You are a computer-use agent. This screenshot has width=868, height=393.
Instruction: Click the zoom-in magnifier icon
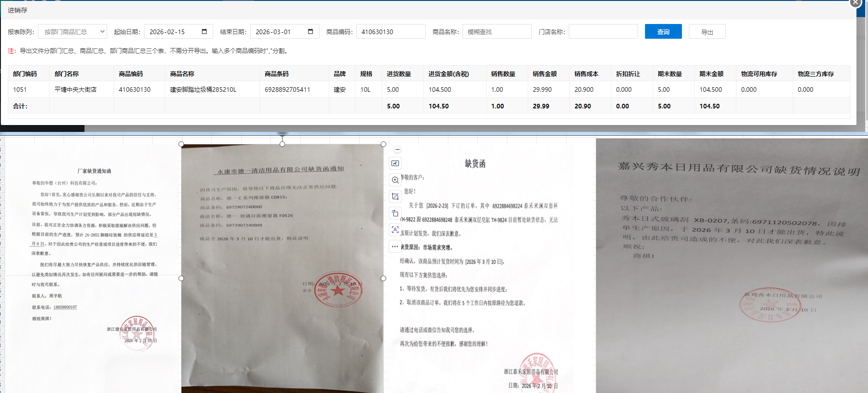point(395,180)
